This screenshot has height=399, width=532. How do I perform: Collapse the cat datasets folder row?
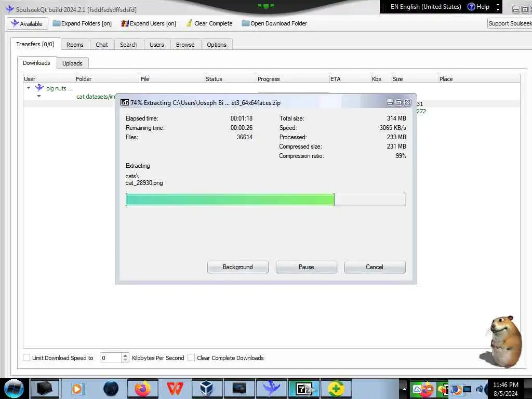(x=39, y=96)
